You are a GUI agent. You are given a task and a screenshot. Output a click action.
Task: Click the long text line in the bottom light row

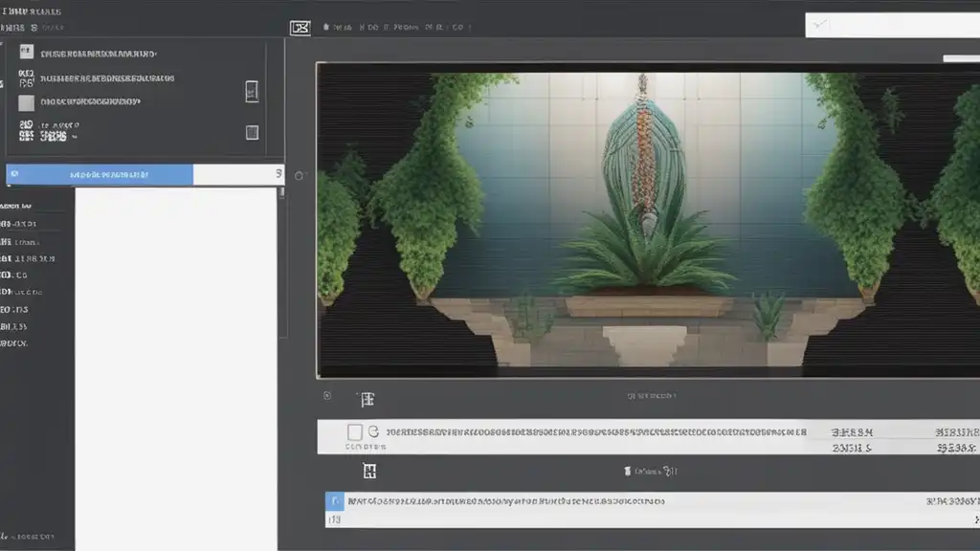pyautogui.click(x=506, y=501)
